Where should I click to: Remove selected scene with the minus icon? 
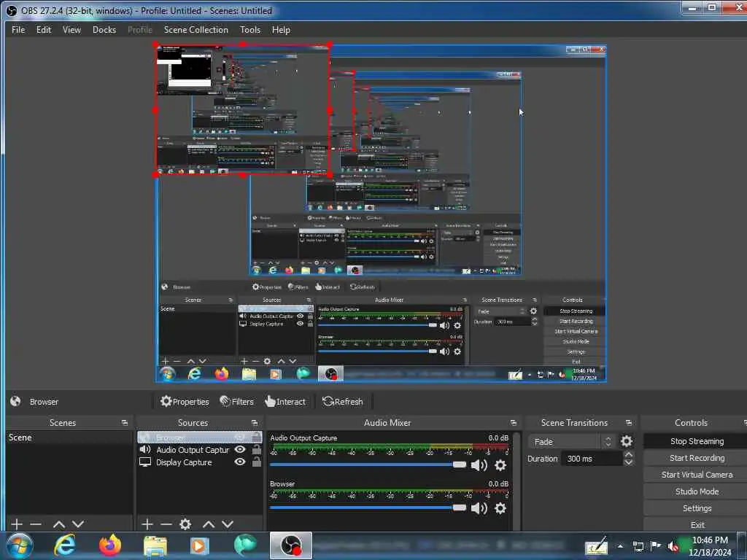[36, 524]
